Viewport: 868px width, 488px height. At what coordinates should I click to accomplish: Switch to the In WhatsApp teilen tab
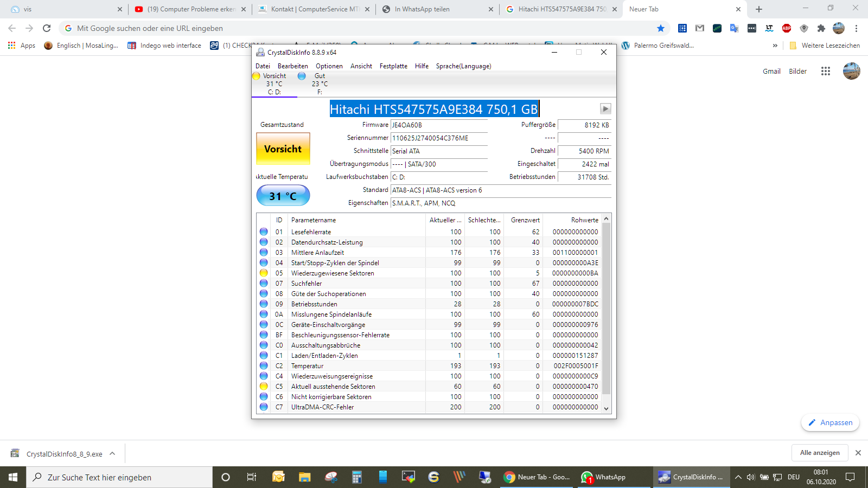click(437, 9)
